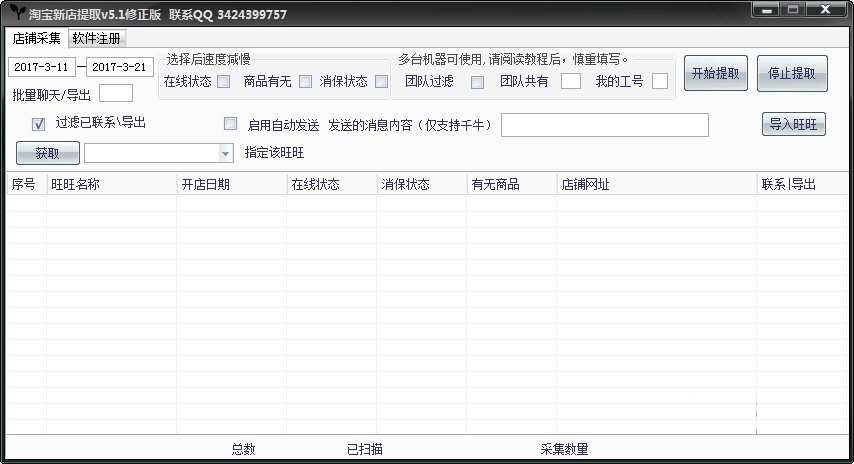This screenshot has height=464, width=854.
Task: Close the 淘宝新店提取 window
Action: [825, 10]
